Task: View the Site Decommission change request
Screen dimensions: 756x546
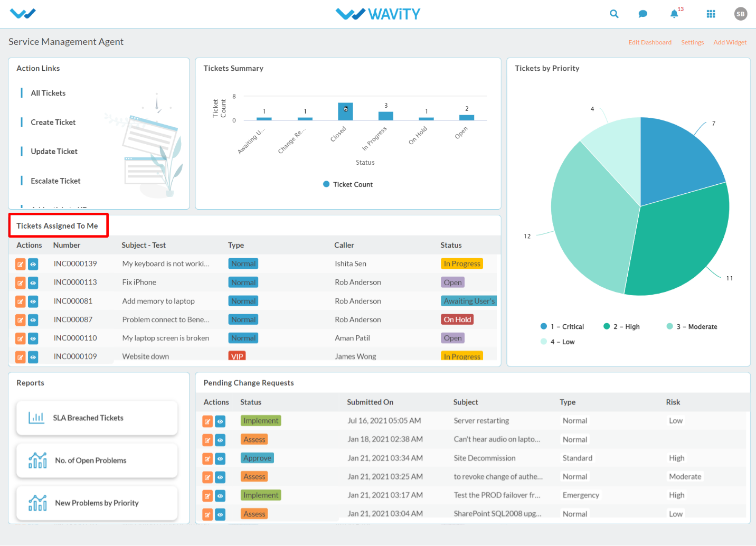Action: tap(220, 459)
